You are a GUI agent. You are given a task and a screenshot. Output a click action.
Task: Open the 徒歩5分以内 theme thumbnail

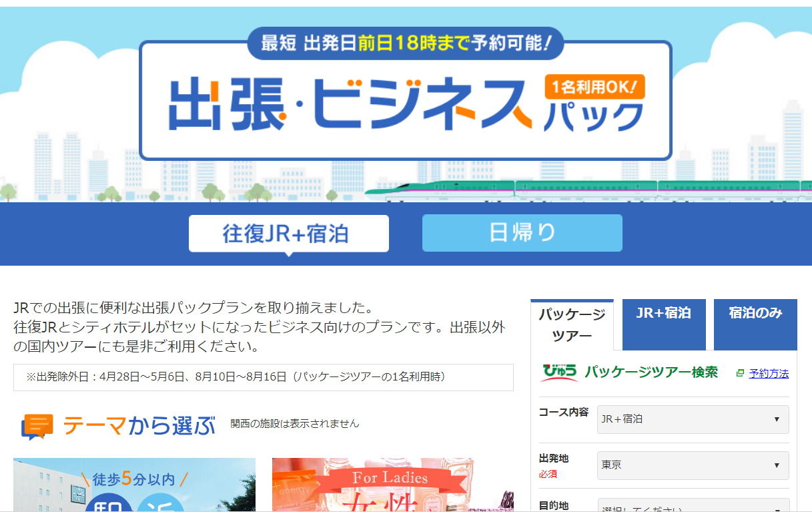tap(134, 485)
